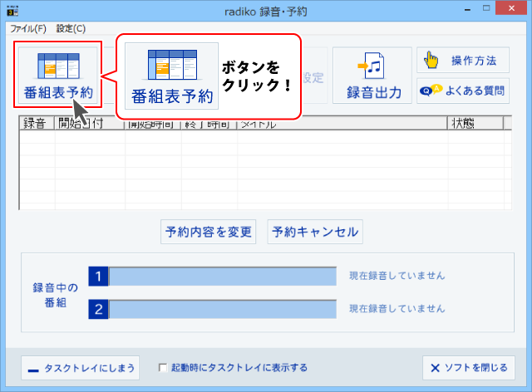Click the 終了時間 column header
532x392 pixels.
tap(209, 124)
